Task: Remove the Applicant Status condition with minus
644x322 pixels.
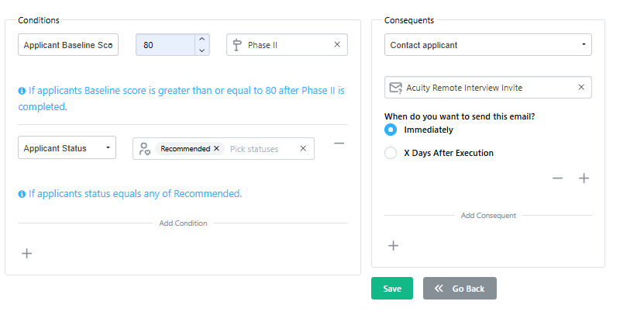Action: [x=339, y=143]
